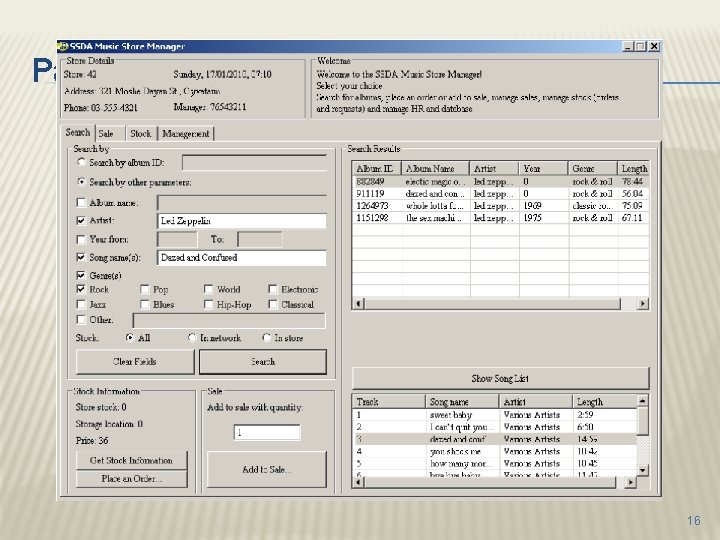Go to the Management tab

pos(186,133)
